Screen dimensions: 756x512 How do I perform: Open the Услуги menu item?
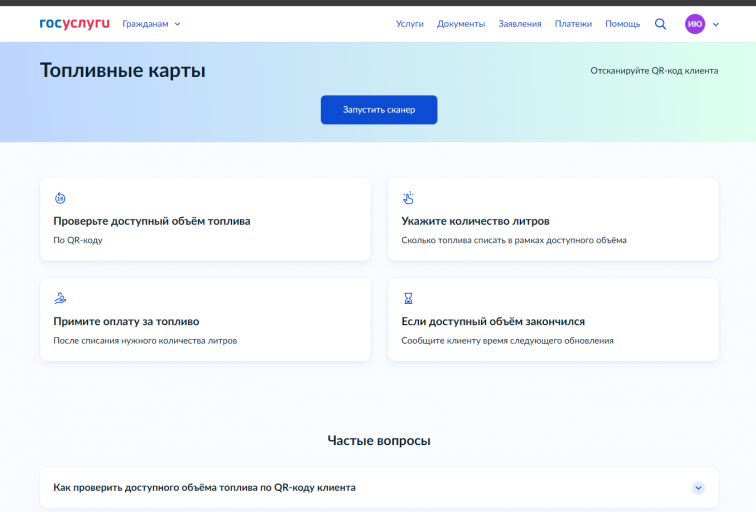tap(409, 24)
